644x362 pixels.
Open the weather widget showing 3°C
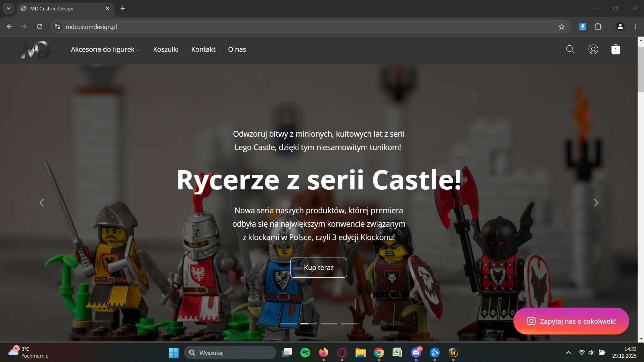click(29, 352)
